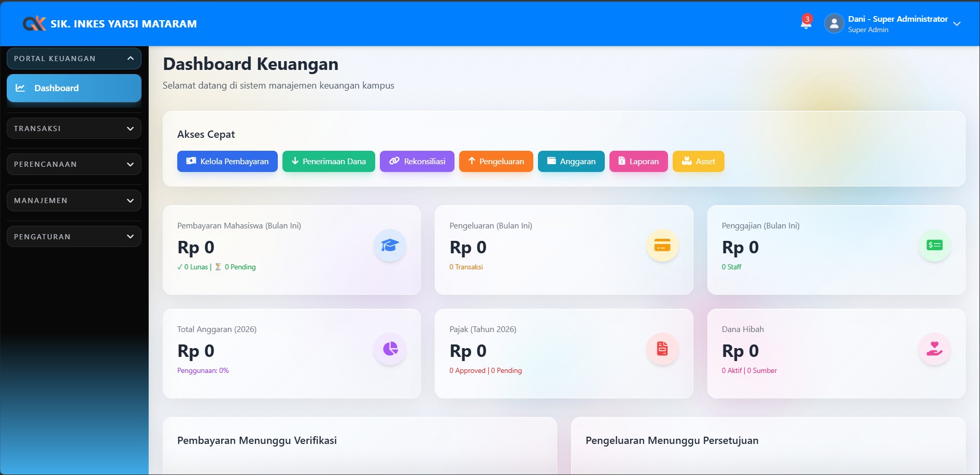Open the Manajemen sidebar section
This screenshot has width=980, height=475.
coord(74,200)
